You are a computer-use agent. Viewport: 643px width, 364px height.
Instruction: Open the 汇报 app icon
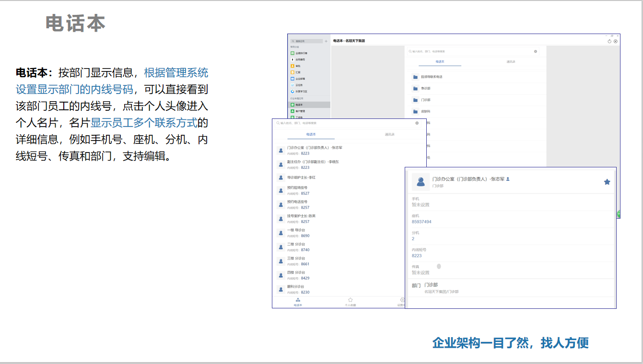click(x=292, y=72)
